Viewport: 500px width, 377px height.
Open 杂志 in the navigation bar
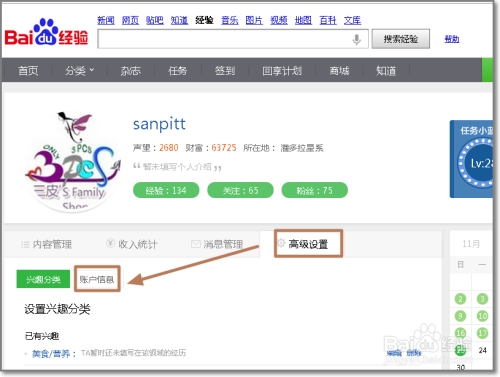130,71
